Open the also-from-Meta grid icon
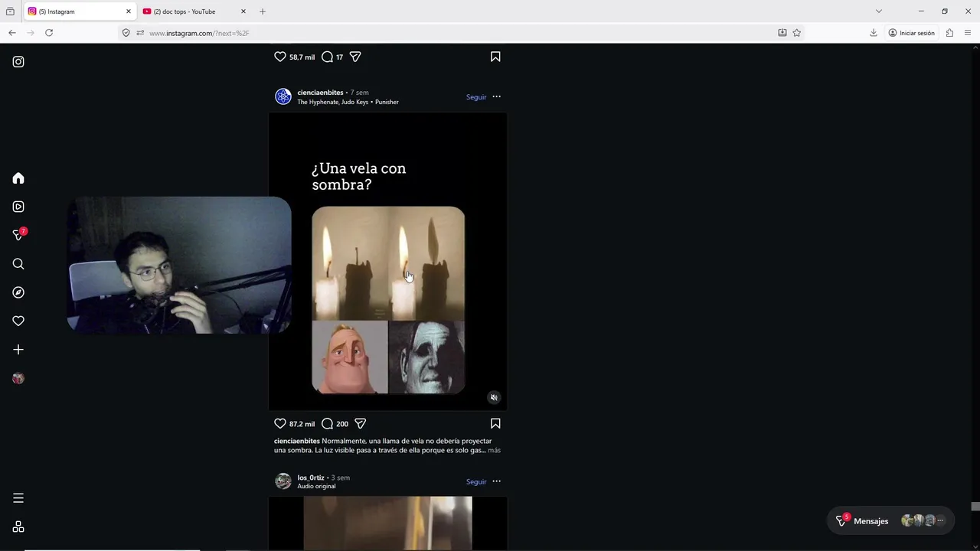Viewport: 980px width, 551px height. (18, 527)
